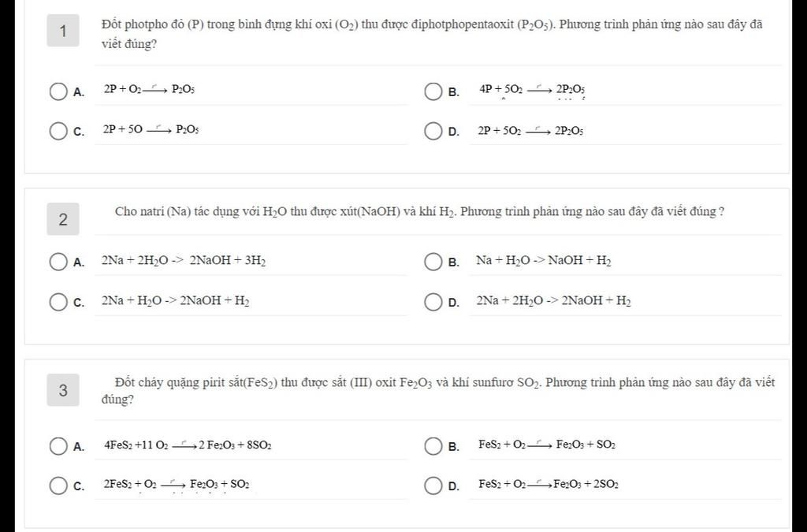807x532 pixels.
Task: Choose option D: 2Na + 2H2O → 2NaOH + H2
Action: coord(433,302)
